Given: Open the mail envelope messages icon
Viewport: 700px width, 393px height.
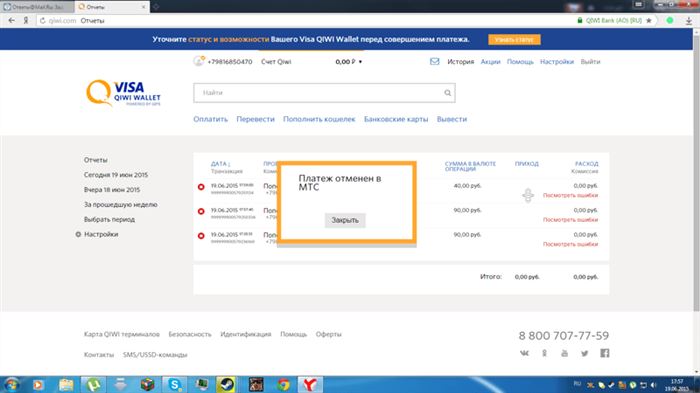Looking at the screenshot, I should click(434, 62).
